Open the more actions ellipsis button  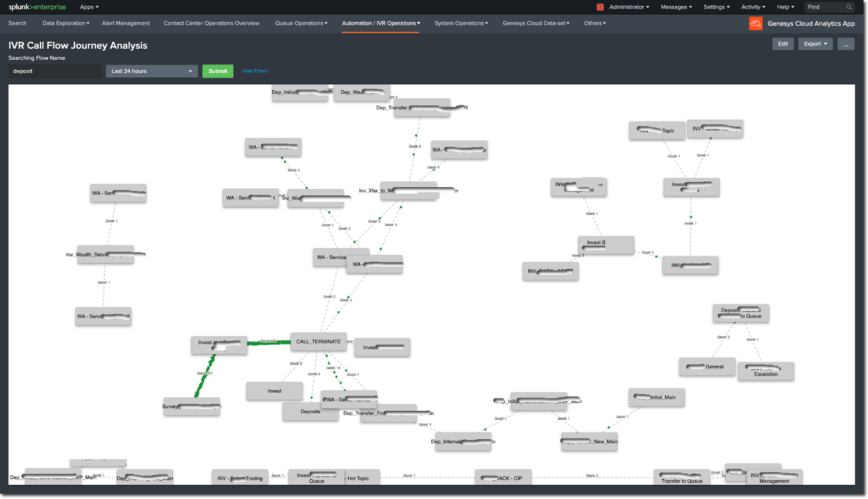(x=846, y=44)
